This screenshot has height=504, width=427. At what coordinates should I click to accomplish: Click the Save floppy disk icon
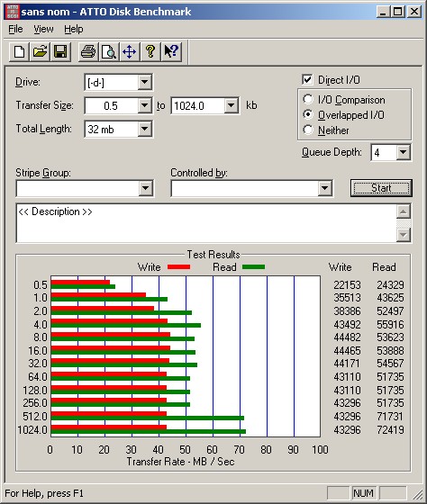(x=60, y=51)
